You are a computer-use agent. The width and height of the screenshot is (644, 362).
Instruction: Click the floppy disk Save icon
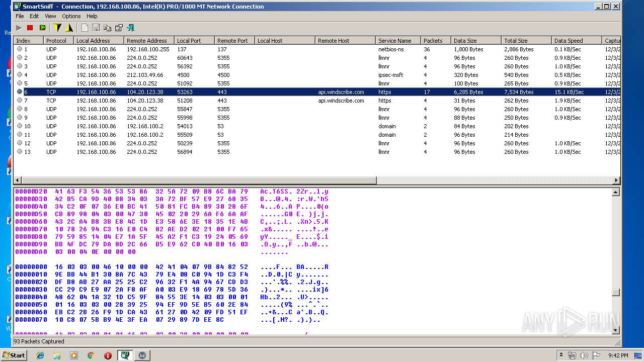[x=96, y=28]
